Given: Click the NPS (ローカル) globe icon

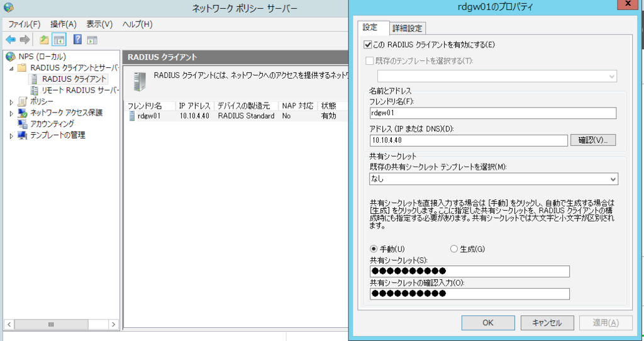Looking at the screenshot, I should [10, 57].
